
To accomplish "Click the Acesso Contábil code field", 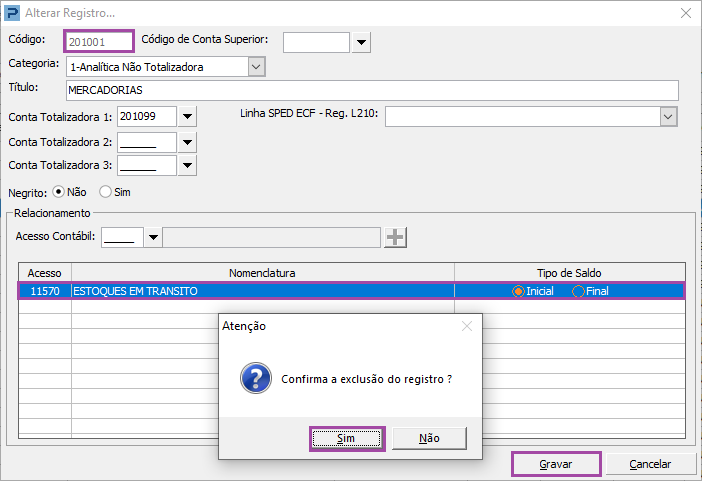I will tap(122, 237).
